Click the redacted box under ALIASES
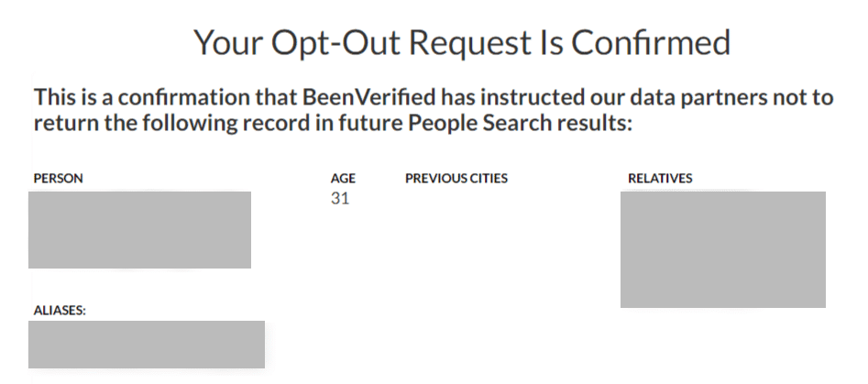 click(147, 345)
